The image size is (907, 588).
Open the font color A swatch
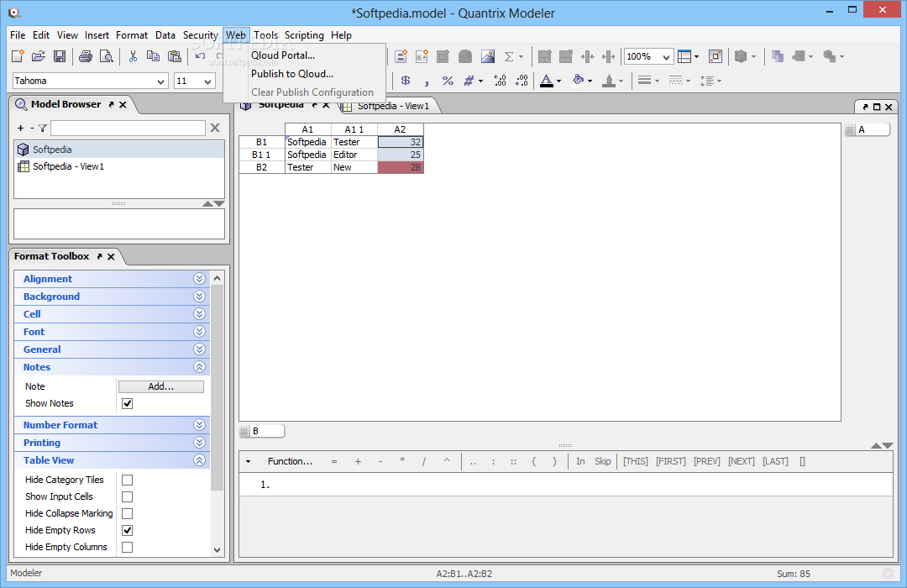pos(547,81)
